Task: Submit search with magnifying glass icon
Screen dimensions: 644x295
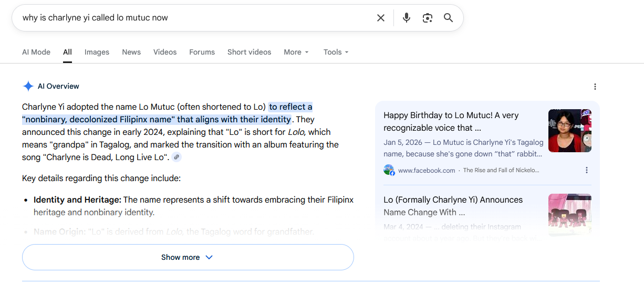Action: coord(448,18)
